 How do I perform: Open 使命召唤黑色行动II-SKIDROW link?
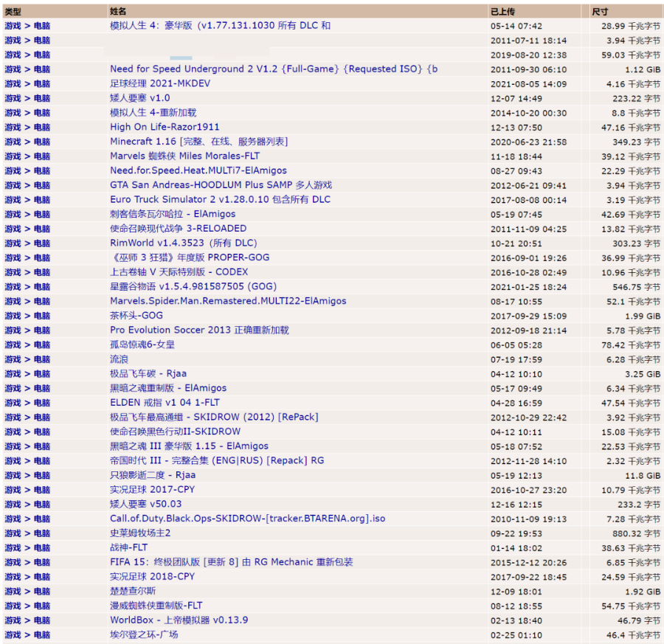click(175, 432)
